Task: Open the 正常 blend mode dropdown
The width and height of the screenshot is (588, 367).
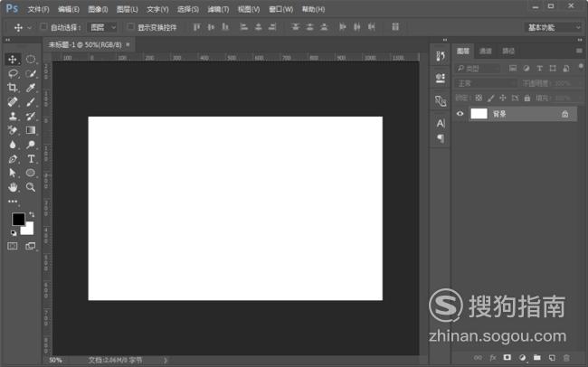Action: 486,83
